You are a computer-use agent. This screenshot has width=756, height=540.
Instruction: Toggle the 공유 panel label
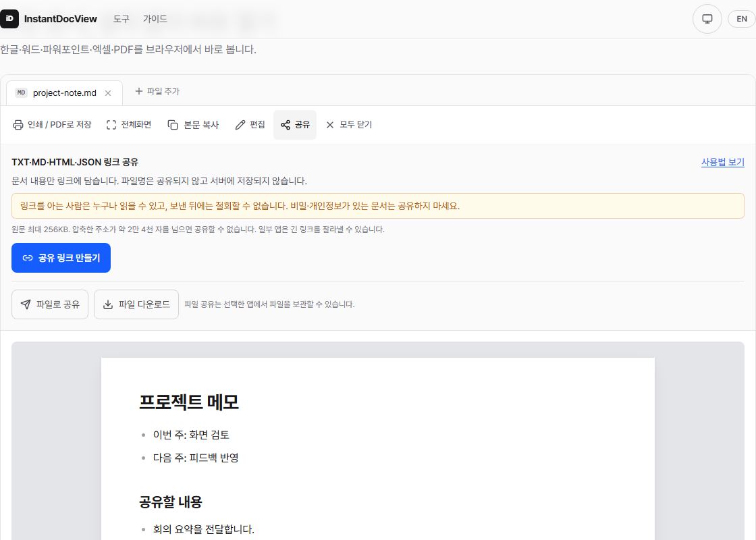pos(302,125)
